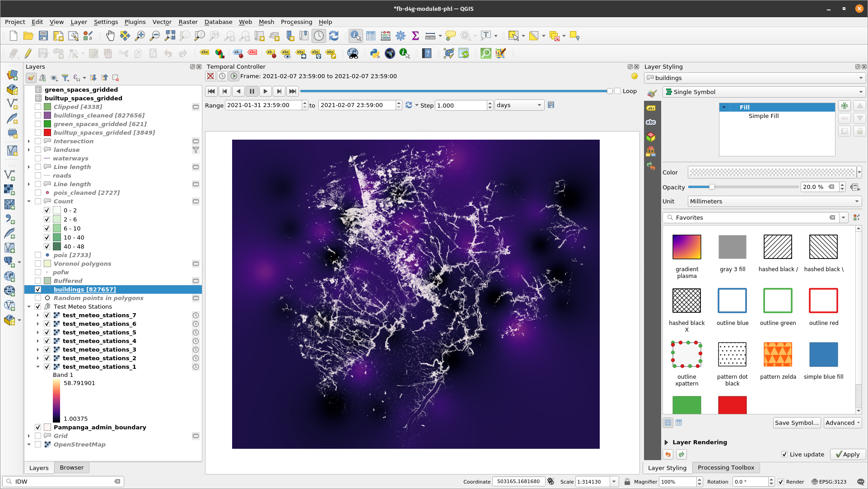Click the Show Statistical Summary sigma icon
This screenshot has height=489, width=868.
click(x=415, y=36)
